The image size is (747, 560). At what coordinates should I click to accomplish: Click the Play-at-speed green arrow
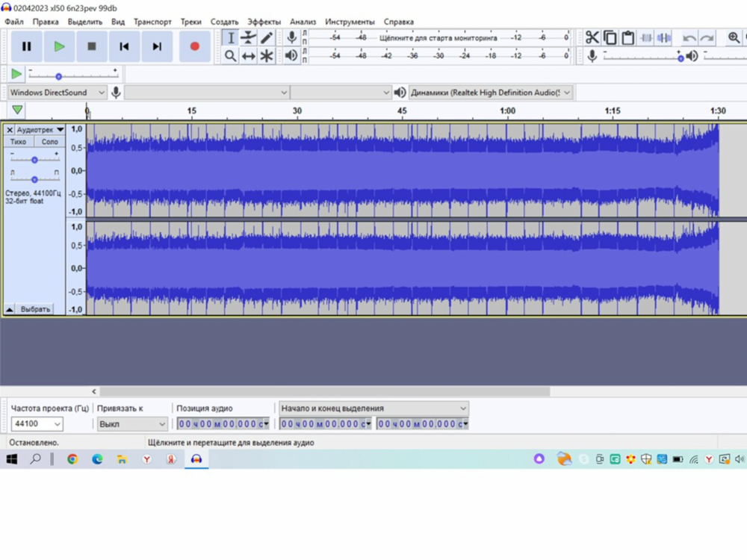coord(16,74)
